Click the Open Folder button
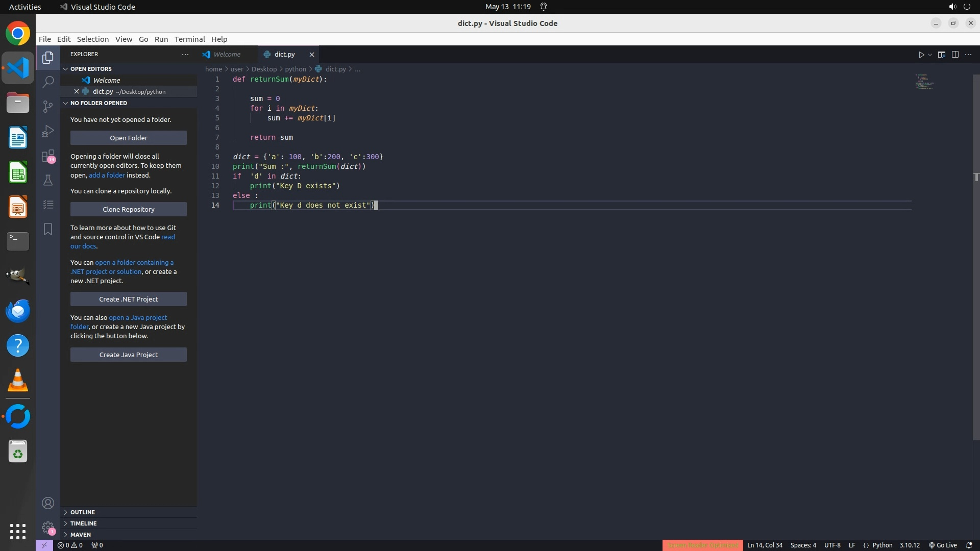The width and height of the screenshot is (980, 551). click(128, 138)
